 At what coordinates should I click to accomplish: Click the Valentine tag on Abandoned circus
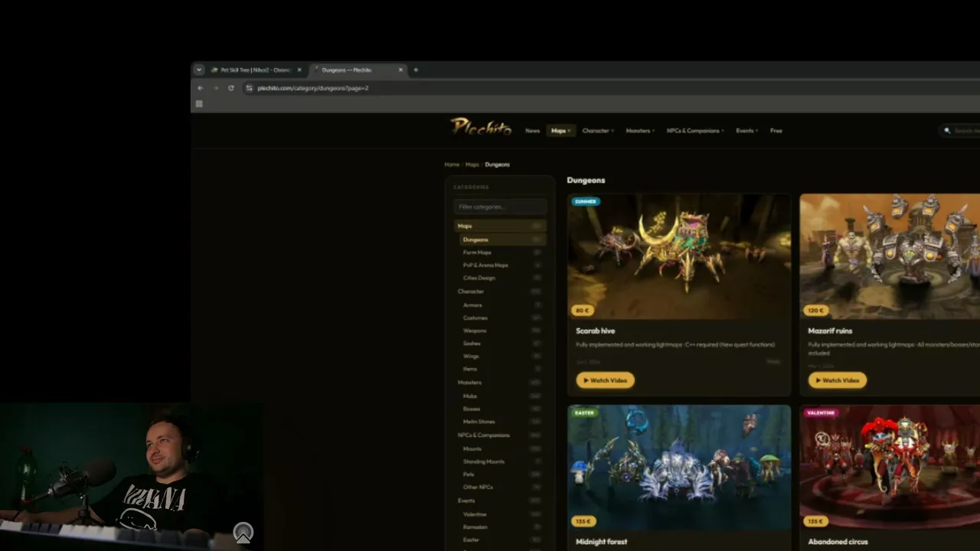[821, 413]
